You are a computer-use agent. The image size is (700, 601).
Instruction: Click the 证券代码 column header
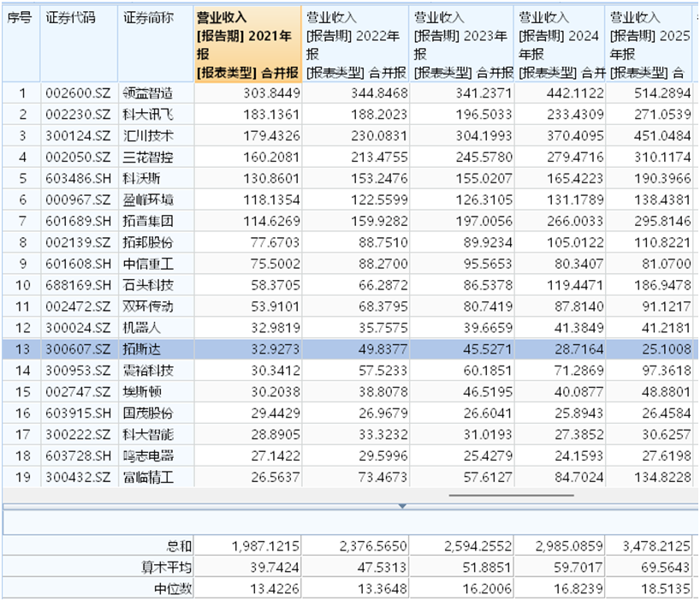click(x=79, y=44)
